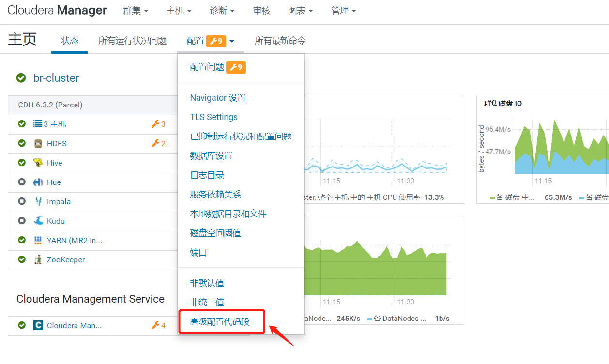Click green status icon for 3 主机
This screenshot has height=364, width=609.
22,124
